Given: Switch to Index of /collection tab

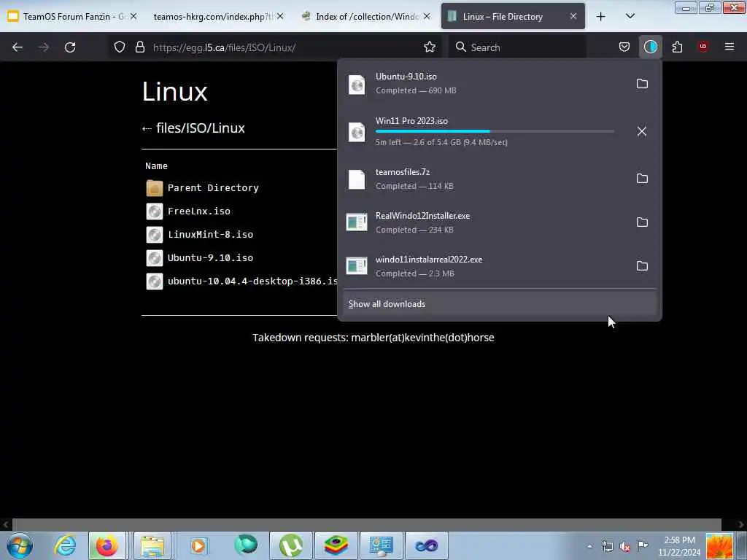Looking at the screenshot, I should click(367, 17).
